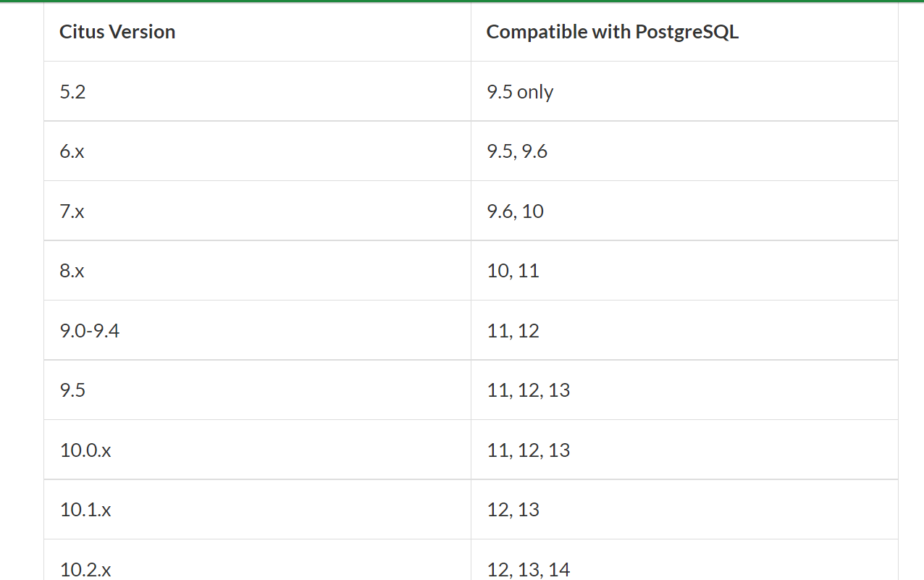Select the Citus version 5.2 cell
The height and width of the screenshot is (580, 924).
point(73,92)
